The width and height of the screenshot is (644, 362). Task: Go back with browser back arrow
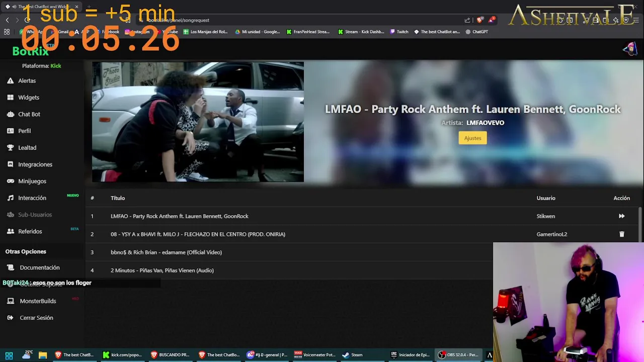click(x=7, y=20)
